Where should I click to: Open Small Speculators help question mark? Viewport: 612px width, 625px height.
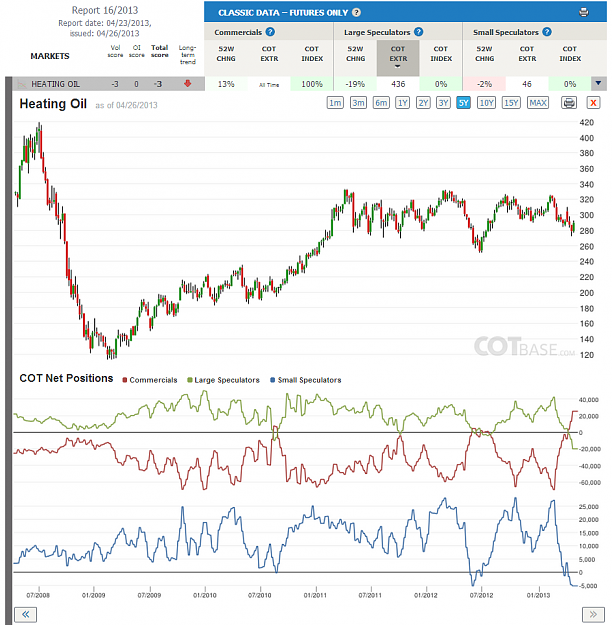pos(547,32)
